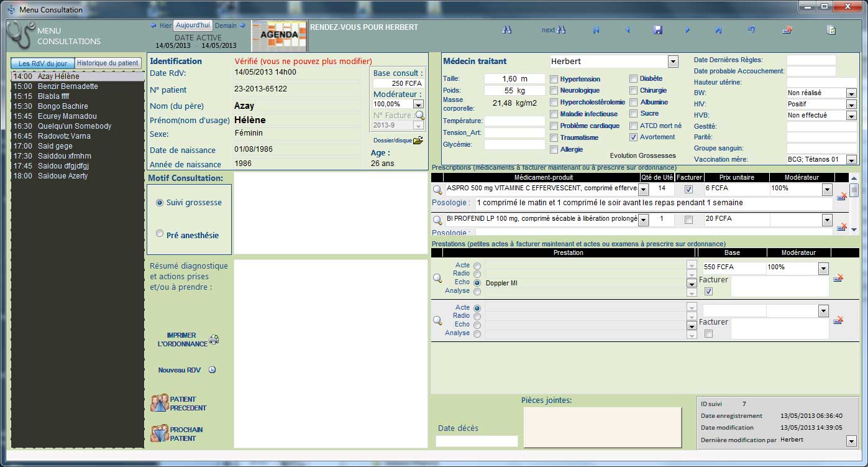Image resolution: width=868 pixels, height=467 pixels.
Task: Go to first record in toolbar
Action: point(596,30)
